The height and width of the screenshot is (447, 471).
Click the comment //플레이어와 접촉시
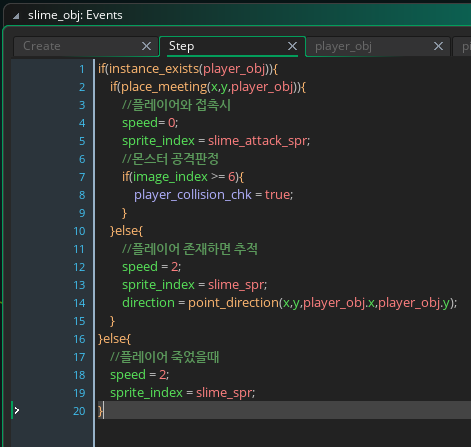(176, 105)
